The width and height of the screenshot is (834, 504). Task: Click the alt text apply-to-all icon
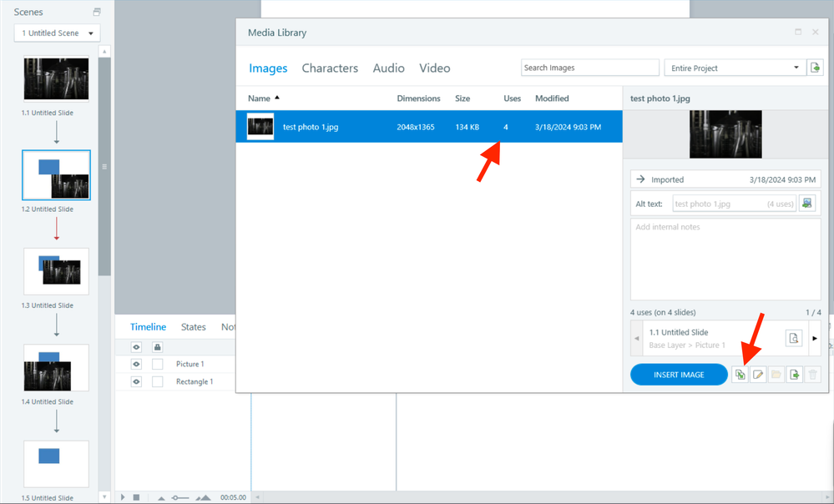pos(807,203)
